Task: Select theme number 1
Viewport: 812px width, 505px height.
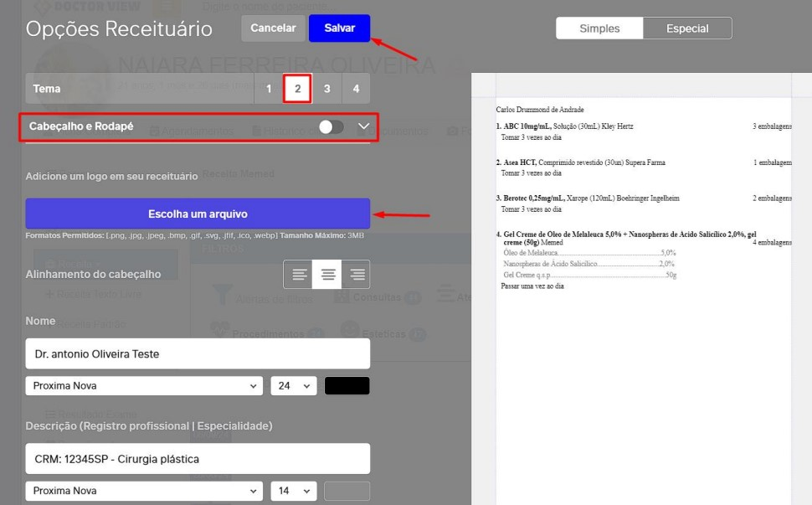Action: [268, 88]
